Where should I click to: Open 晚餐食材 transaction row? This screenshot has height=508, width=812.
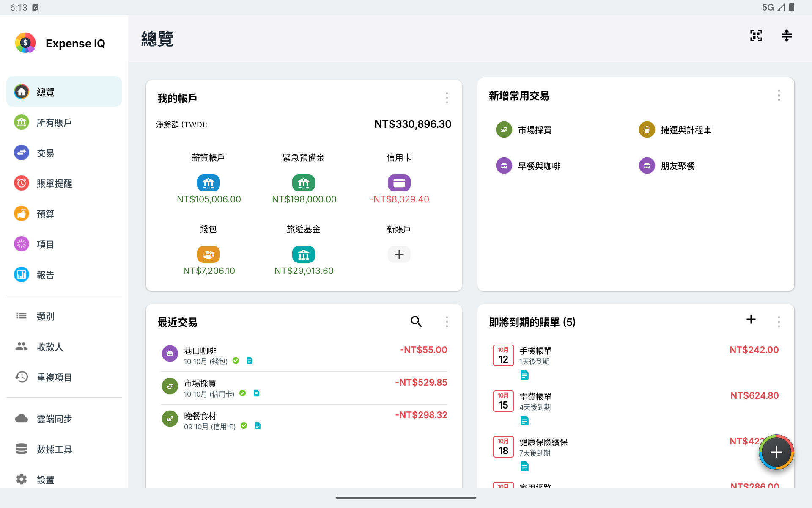click(304, 420)
